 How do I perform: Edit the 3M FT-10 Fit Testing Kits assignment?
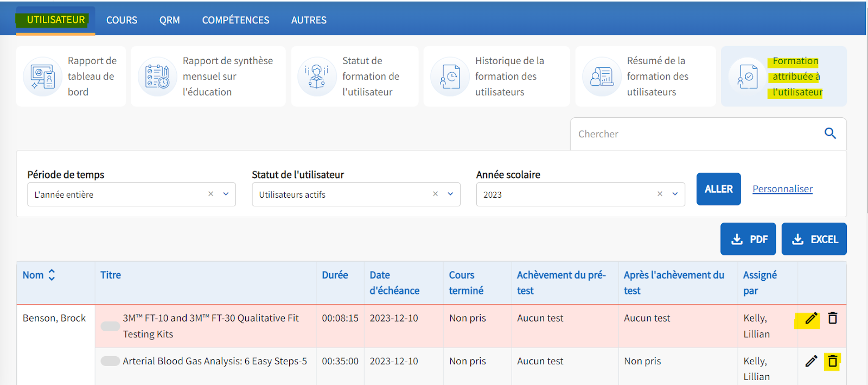[811, 318]
